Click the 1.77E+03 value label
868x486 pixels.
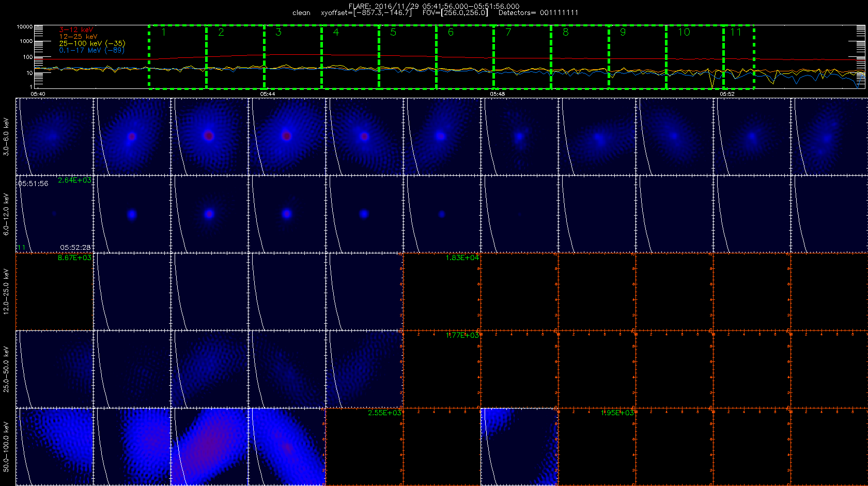[x=462, y=335]
